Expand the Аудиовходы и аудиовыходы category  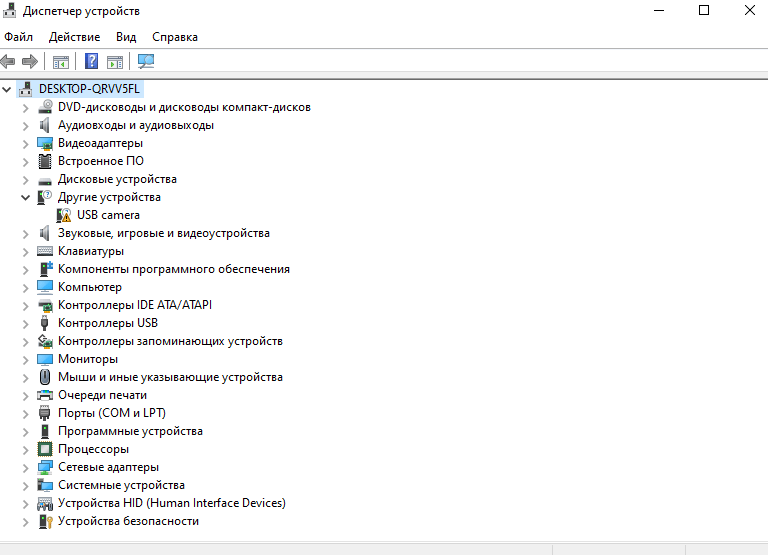25,125
